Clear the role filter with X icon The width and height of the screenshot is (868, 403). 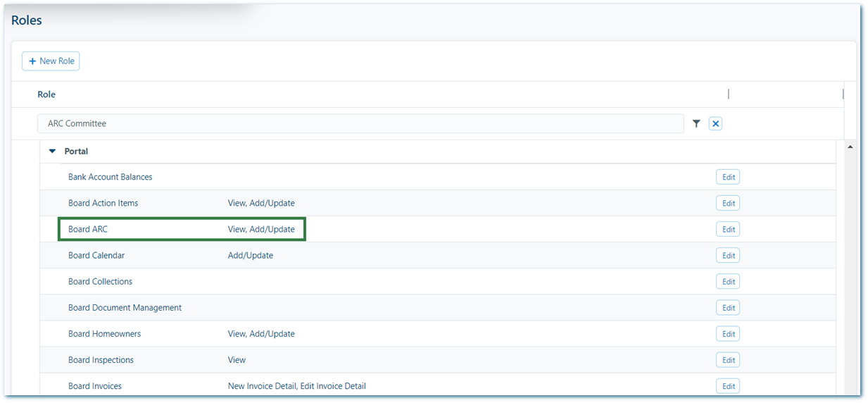point(715,124)
